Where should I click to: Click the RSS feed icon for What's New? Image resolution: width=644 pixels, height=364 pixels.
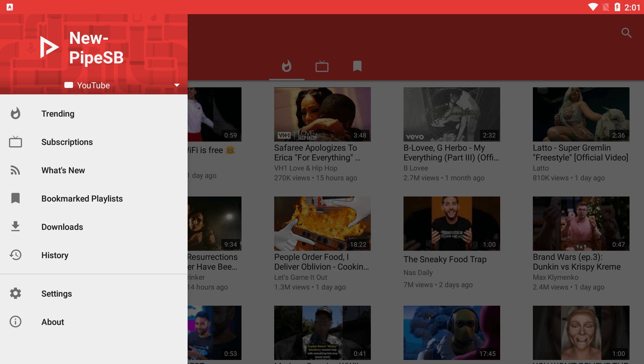pos(15,170)
